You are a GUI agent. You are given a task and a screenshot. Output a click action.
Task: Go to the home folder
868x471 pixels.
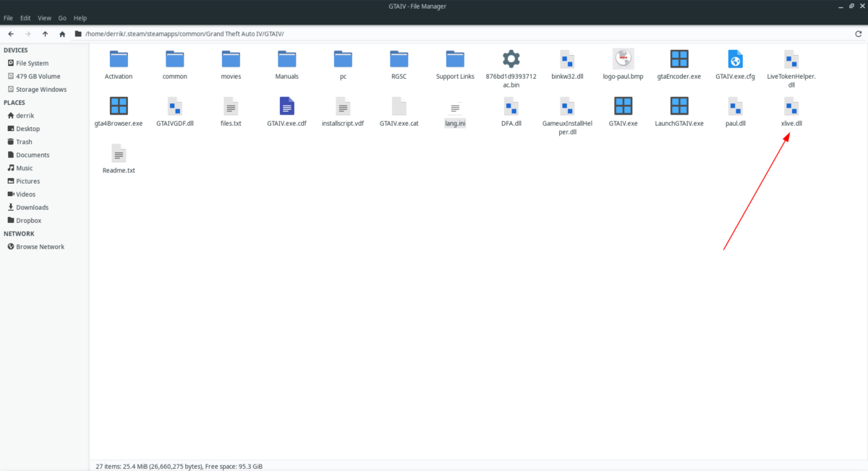(x=63, y=33)
